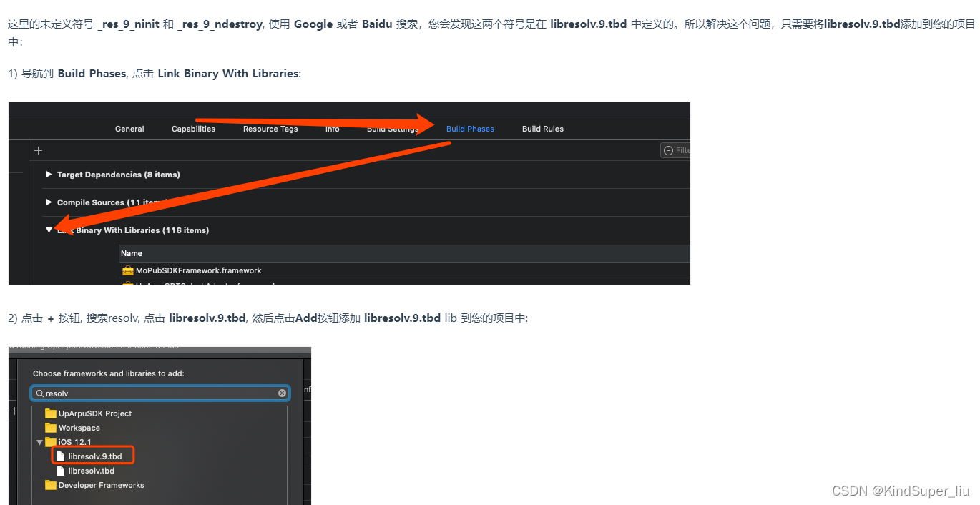
Task: Expand the Compile Sources section
Action: tap(49, 202)
